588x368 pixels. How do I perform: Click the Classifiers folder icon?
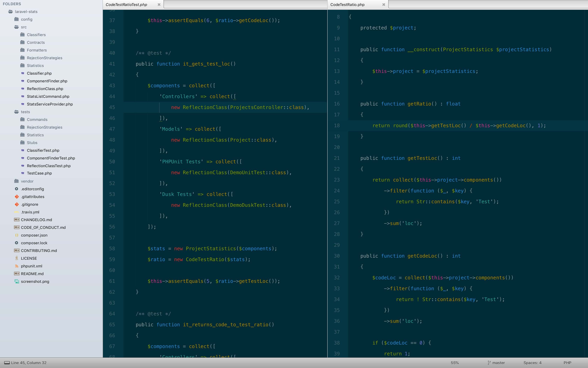[x=23, y=35]
